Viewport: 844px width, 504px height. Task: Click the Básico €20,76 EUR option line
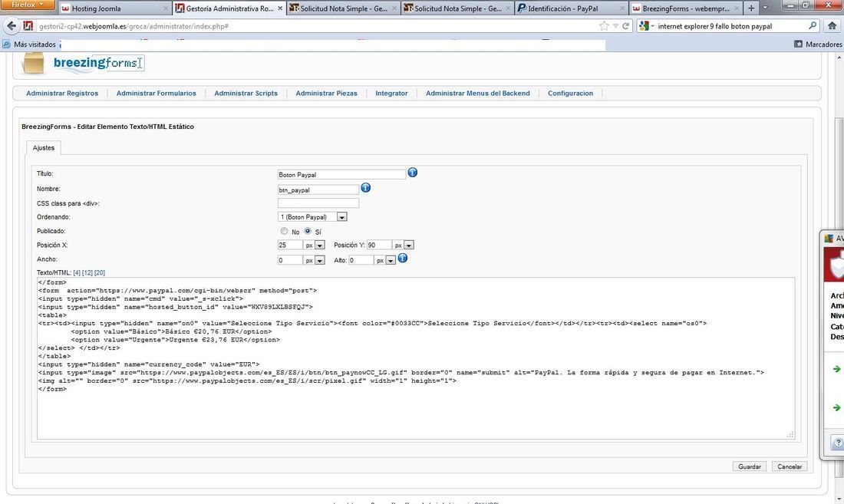[171, 331]
